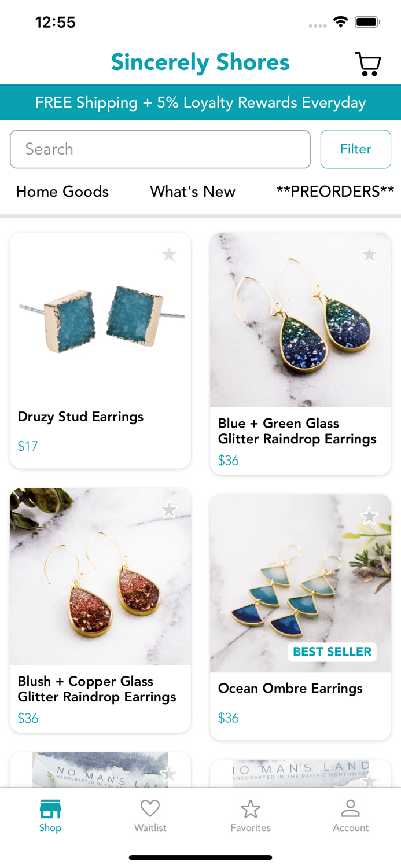Switch to What's New category
The height and width of the screenshot is (868, 401).
point(193,192)
